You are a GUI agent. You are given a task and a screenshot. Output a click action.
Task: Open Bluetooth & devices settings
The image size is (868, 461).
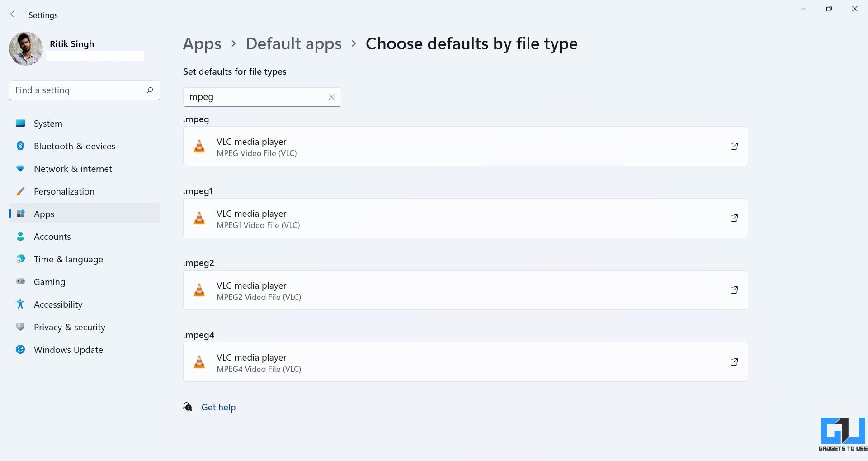[x=85, y=146]
